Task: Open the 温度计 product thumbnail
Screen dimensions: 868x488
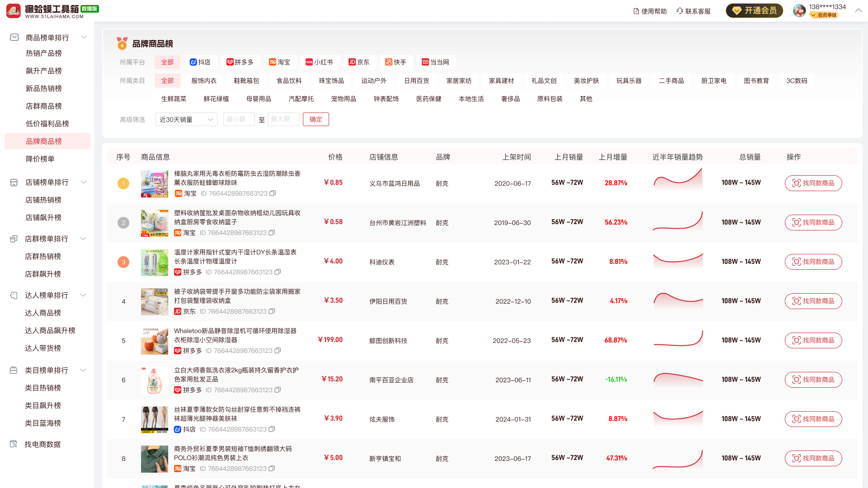Action: point(154,262)
